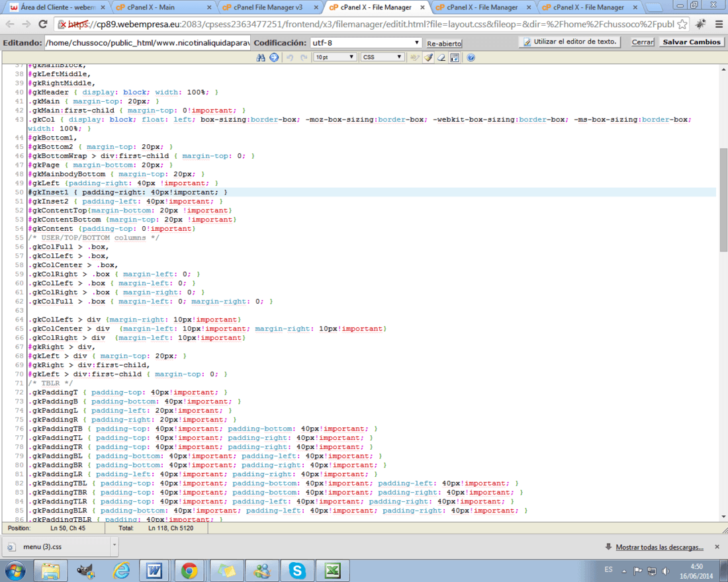The image size is (728, 582).
Task: Toggle syntax highlighting brush icon
Action: click(429, 58)
